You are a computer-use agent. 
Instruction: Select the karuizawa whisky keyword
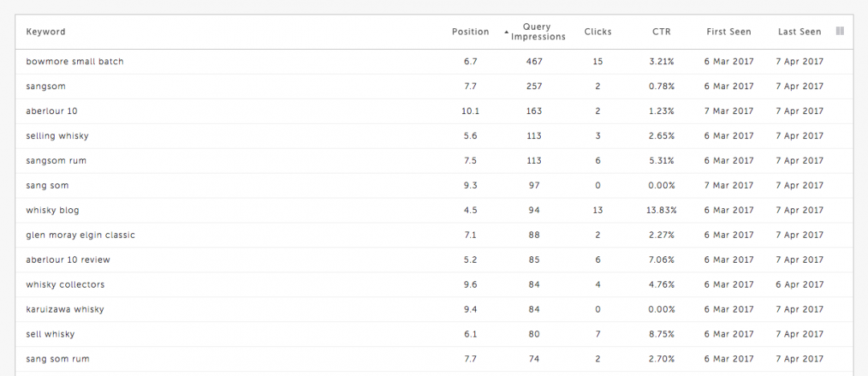coord(65,309)
